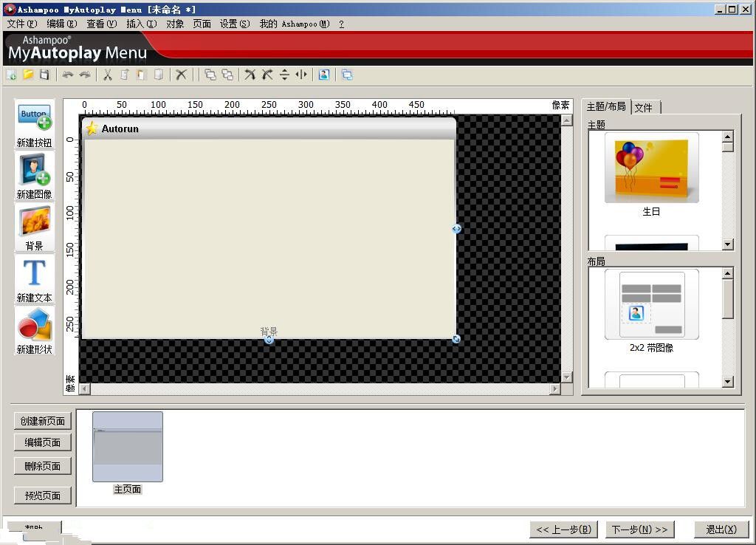
Task: Click the 删除页面 button
Action: (42, 466)
